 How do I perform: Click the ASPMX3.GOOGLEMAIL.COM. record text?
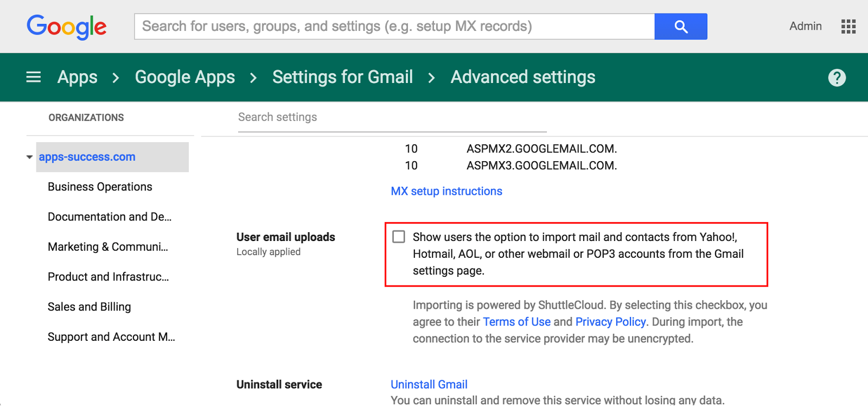[542, 166]
